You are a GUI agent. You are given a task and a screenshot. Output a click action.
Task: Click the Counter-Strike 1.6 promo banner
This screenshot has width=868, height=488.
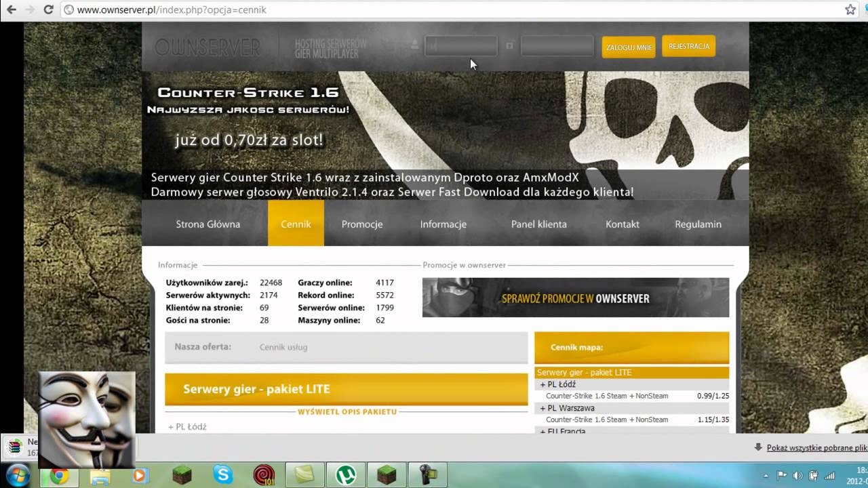[x=446, y=136]
